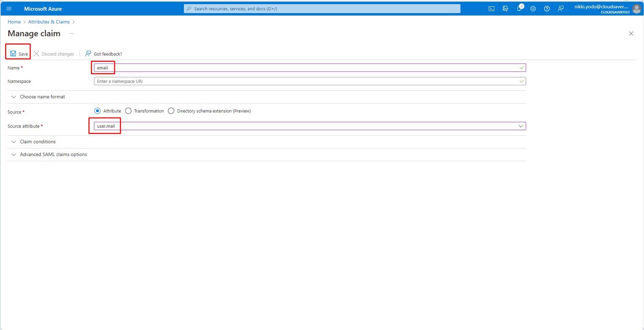Select the Transformation source radio button

[128, 111]
